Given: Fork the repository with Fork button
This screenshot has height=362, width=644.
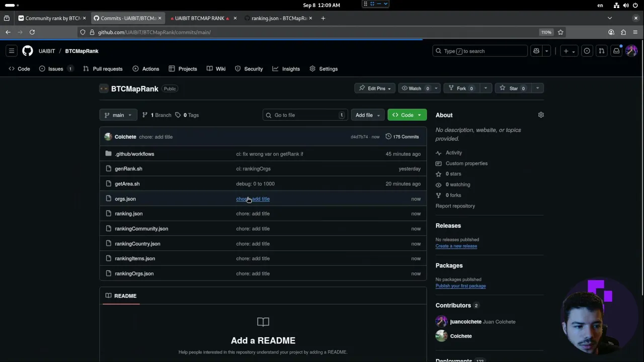Looking at the screenshot, I should pyautogui.click(x=461, y=88).
